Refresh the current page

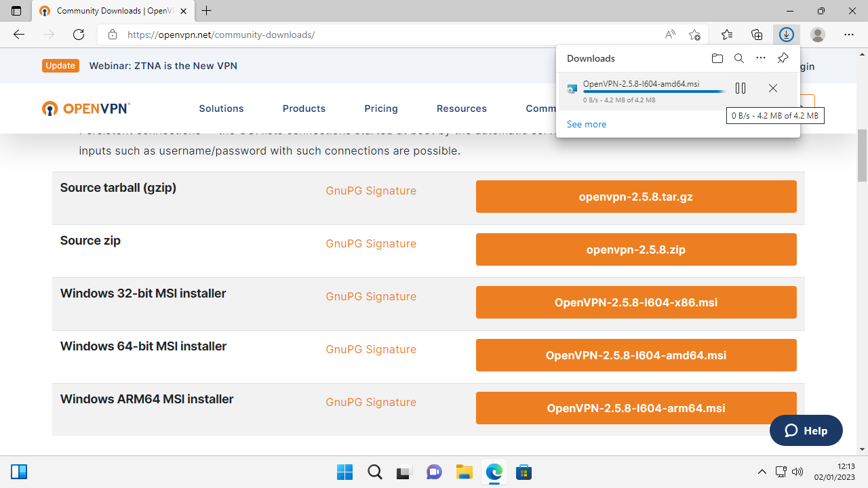coord(79,35)
